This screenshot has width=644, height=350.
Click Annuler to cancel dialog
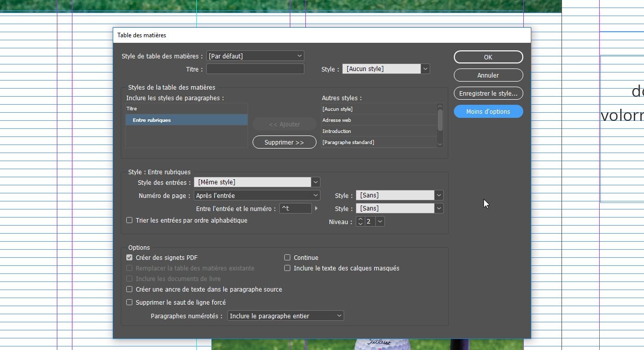[x=488, y=75]
